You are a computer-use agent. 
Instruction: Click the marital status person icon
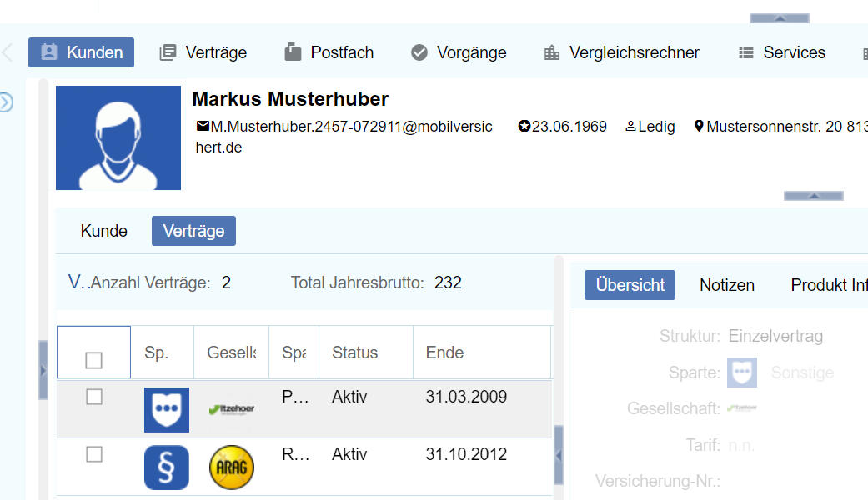click(x=630, y=127)
